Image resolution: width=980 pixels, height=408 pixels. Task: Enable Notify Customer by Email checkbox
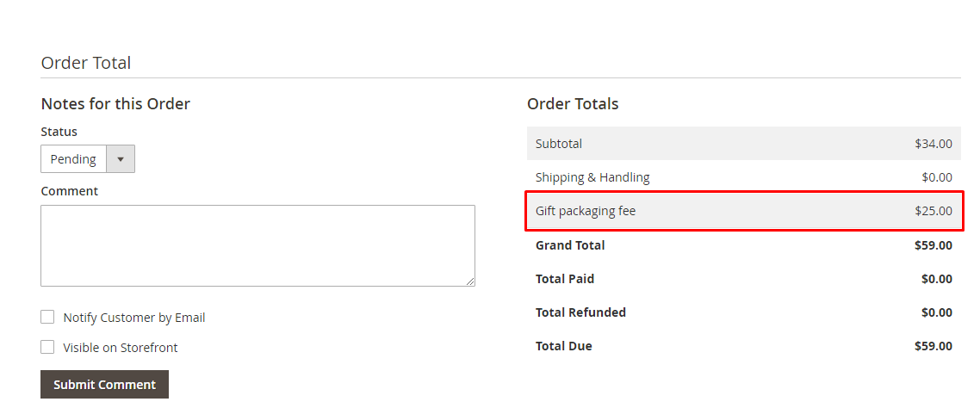point(47,317)
